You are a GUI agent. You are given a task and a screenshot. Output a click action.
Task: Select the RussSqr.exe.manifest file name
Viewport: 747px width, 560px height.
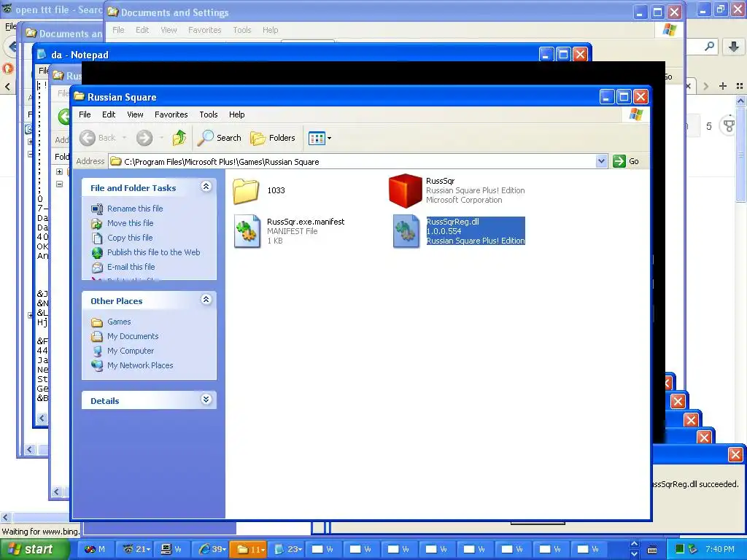coord(306,222)
